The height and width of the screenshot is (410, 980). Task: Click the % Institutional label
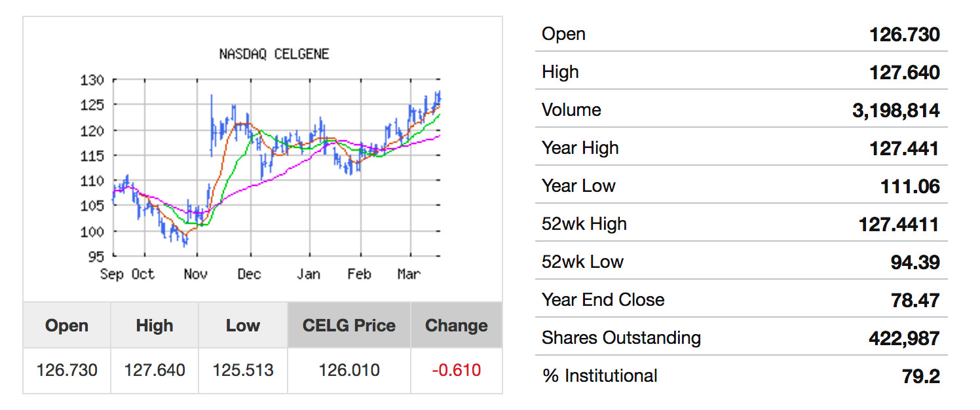(x=599, y=376)
